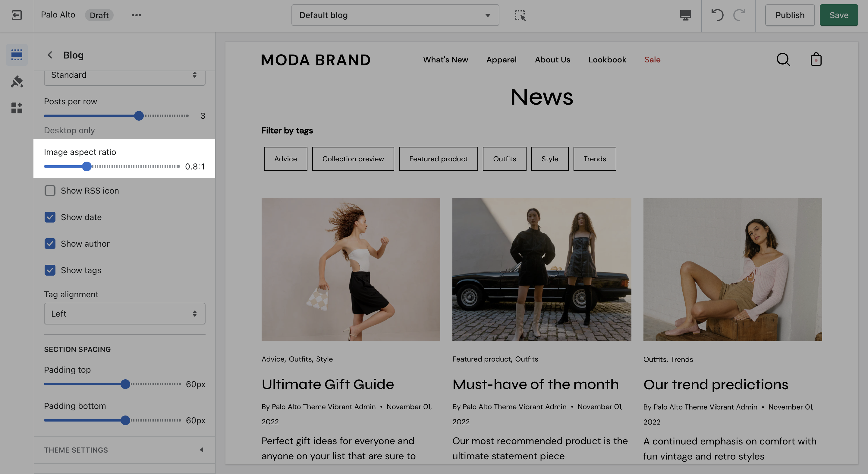Image resolution: width=868 pixels, height=474 pixels.
Task: Open the Sections panel icon
Action: 17,55
